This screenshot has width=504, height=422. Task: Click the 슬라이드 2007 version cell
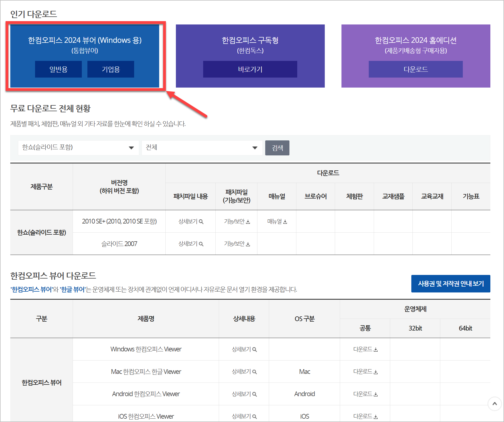point(119,244)
